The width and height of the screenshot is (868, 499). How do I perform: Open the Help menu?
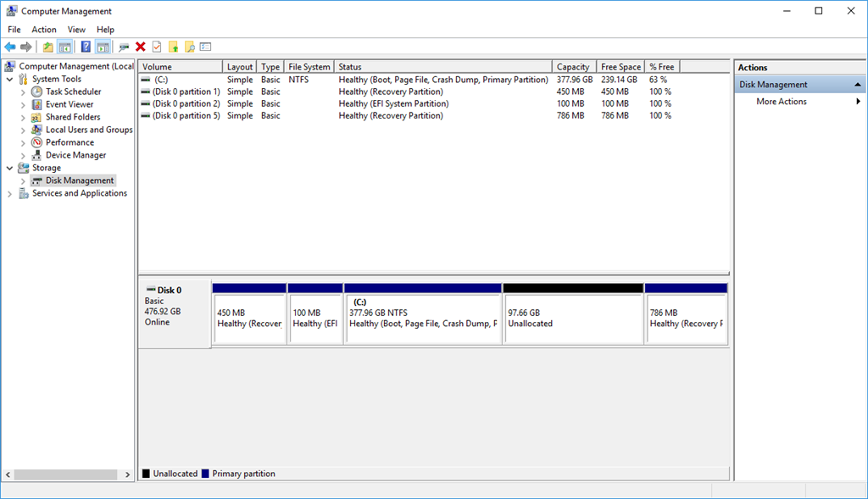(x=105, y=30)
